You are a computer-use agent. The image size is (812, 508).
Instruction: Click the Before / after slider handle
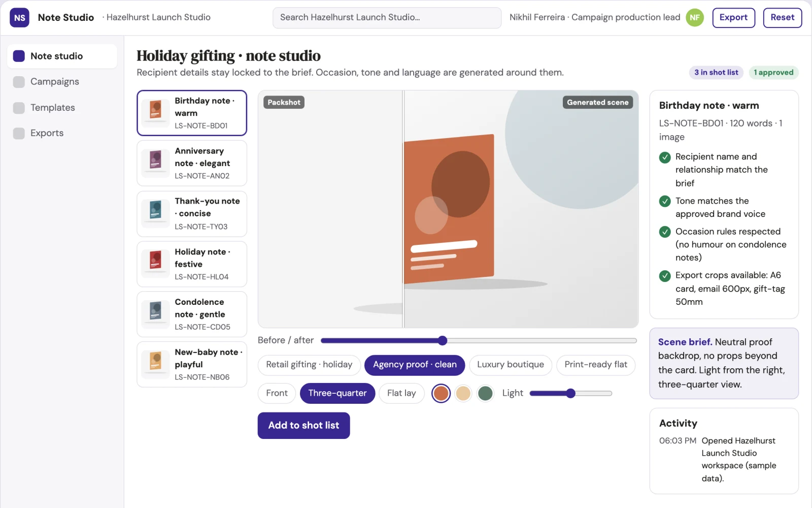coord(443,340)
